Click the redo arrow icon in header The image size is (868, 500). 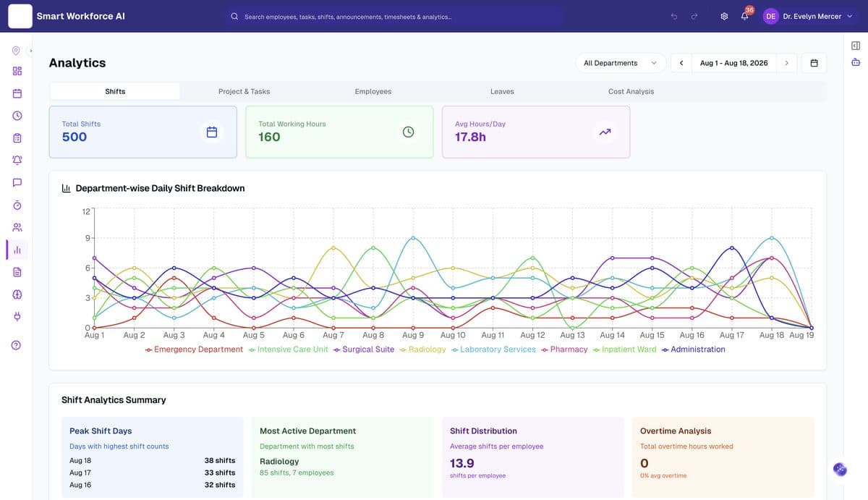pos(694,17)
